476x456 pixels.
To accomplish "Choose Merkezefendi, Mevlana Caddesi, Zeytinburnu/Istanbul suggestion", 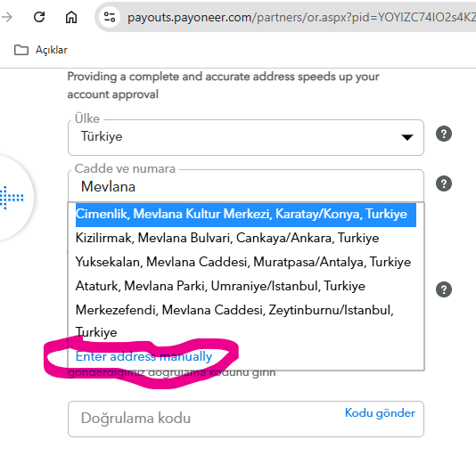I will click(246, 321).
